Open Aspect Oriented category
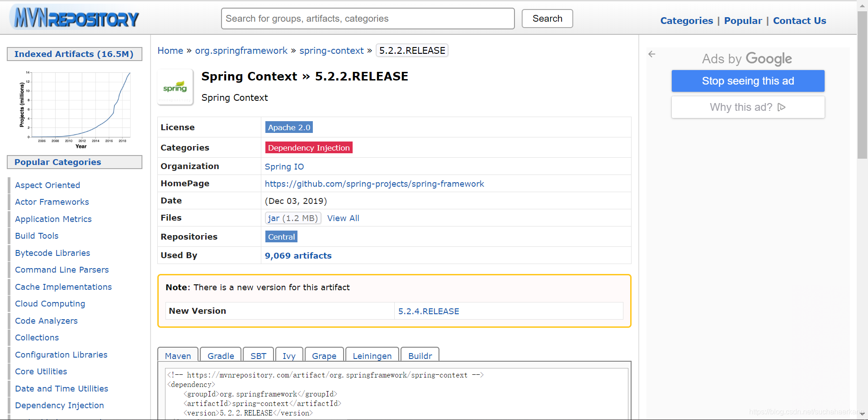 (x=47, y=185)
